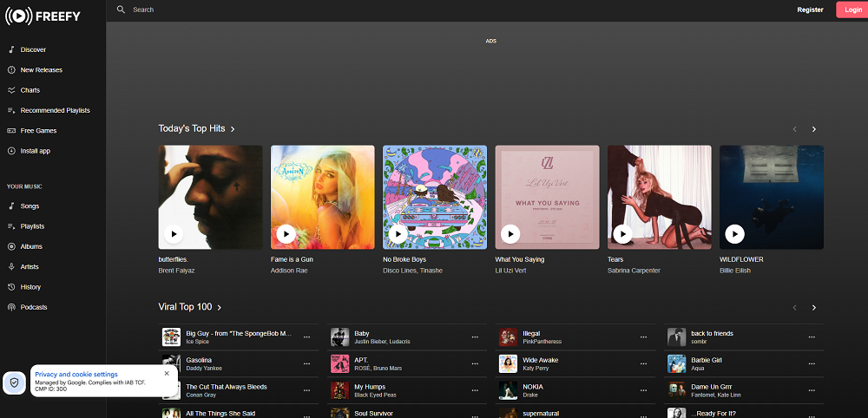The height and width of the screenshot is (418, 868).
Task: Click the Charts trend-line icon
Action: [10, 90]
